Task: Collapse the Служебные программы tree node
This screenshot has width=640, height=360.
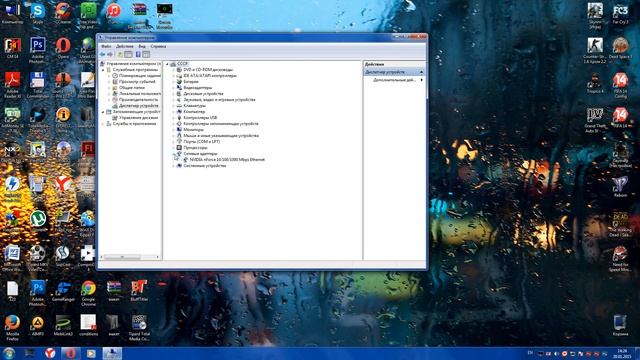Action: click(x=103, y=70)
